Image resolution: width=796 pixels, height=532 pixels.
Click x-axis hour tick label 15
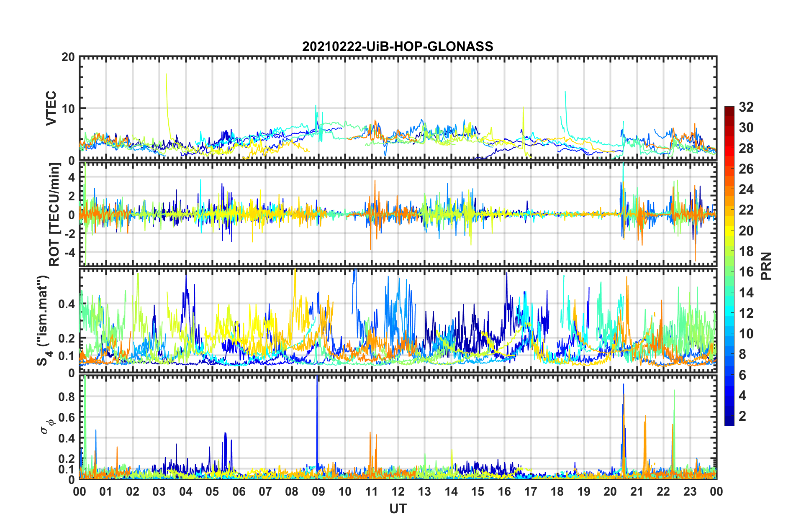click(x=478, y=491)
